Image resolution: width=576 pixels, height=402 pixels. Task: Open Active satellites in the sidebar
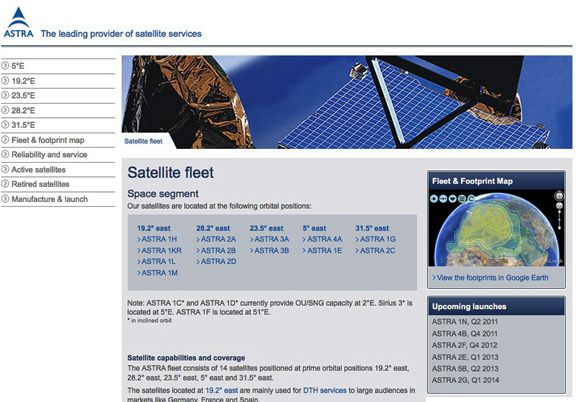point(58,169)
